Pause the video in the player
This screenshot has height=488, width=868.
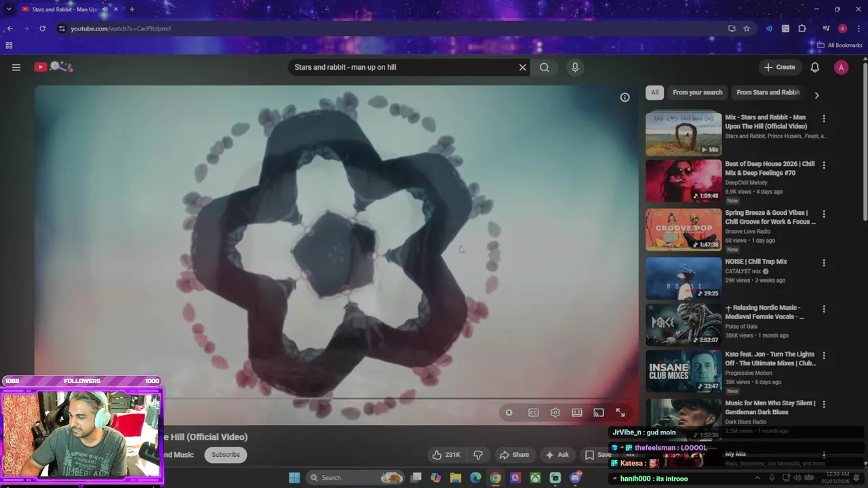(x=509, y=412)
